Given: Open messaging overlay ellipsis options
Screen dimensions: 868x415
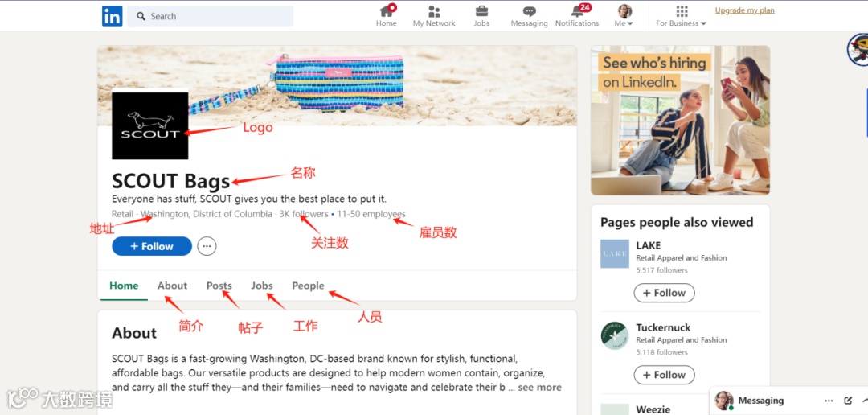Looking at the screenshot, I should tap(829, 401).
